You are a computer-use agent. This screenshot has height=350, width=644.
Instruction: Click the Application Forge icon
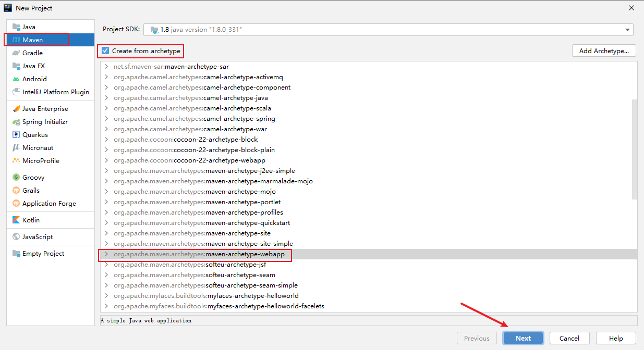click(x=16, y=203)
